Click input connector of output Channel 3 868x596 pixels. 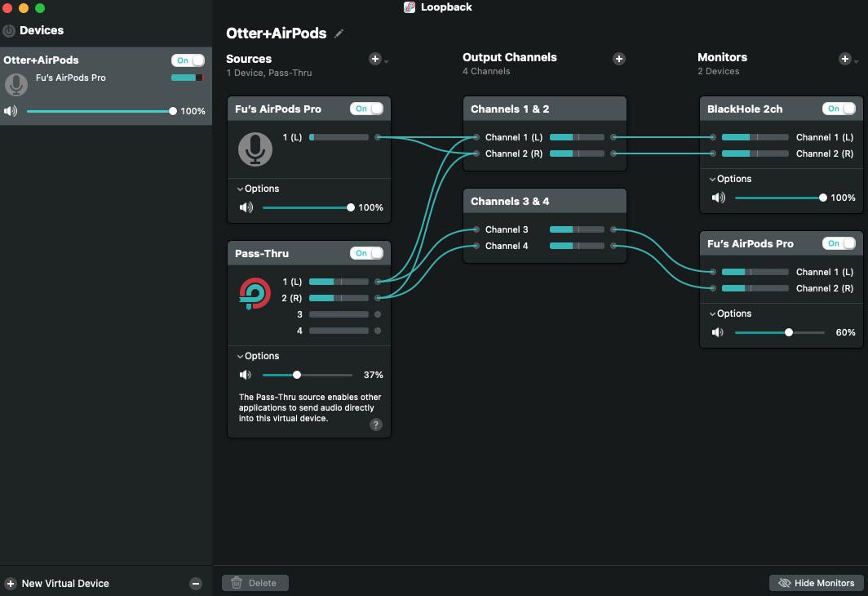476,229
